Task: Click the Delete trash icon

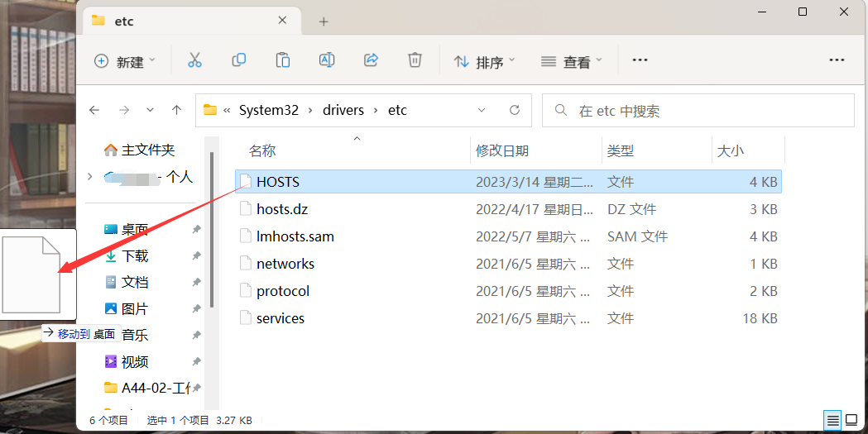Action: [x=415, y=60]
